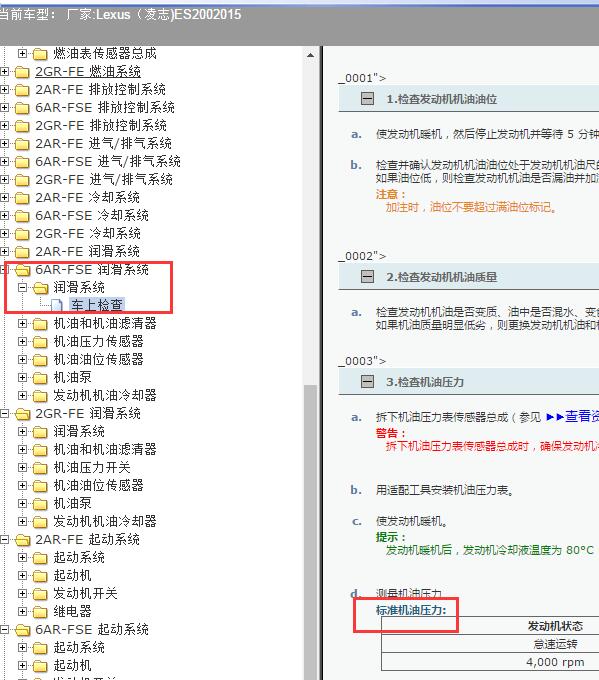Viewport: 599px width, 680px height.
Task: Select the 2GR-FE 冷却系统 tree item
Action: point(88,233)
